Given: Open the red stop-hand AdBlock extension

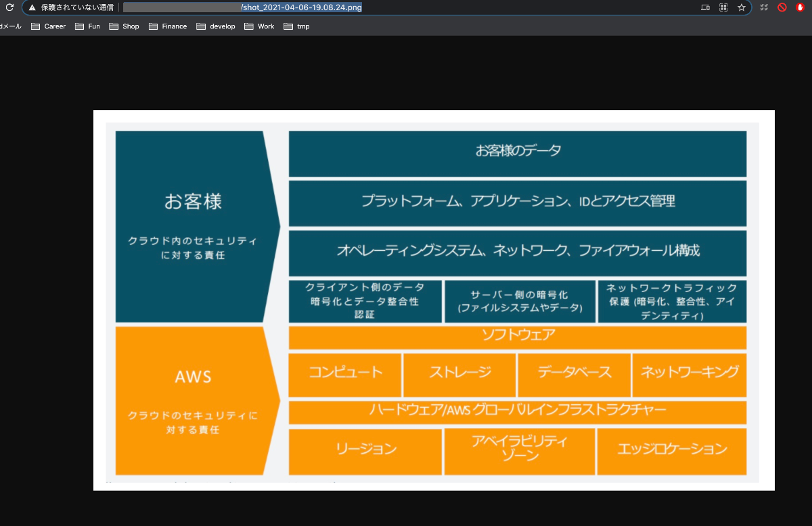Looking at the screenshot, I should (800, 7).
